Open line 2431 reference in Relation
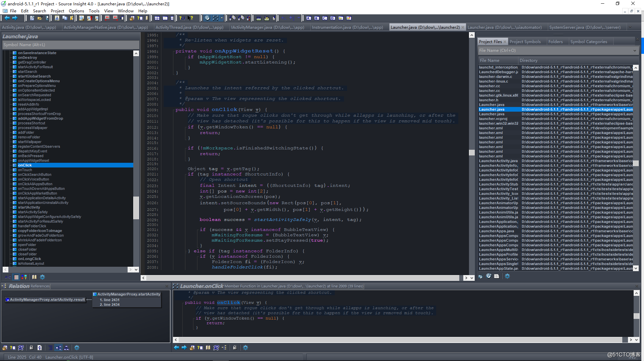 point(110,300)
